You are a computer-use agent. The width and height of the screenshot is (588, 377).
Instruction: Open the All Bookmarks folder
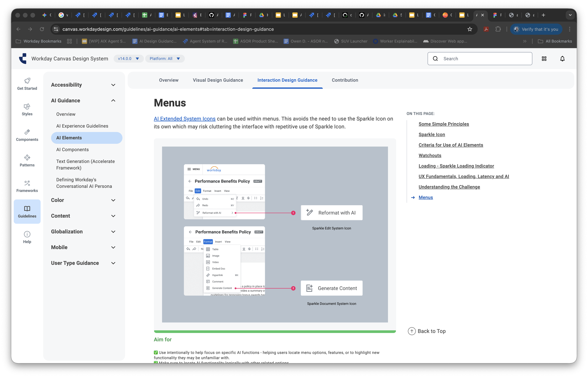[555, 41]
